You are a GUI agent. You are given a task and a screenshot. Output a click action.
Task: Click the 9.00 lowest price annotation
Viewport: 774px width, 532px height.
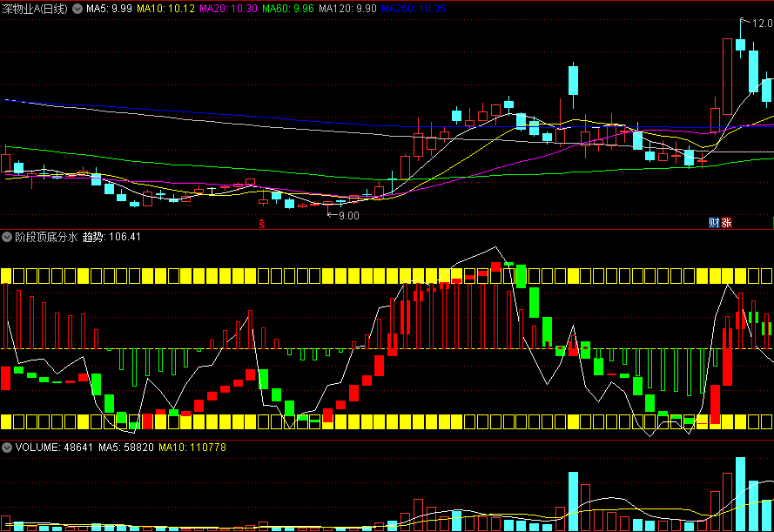[x=348, y=216]
